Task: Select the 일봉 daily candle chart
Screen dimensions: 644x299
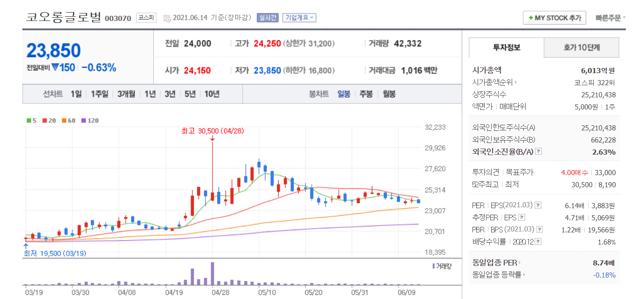Action: 344,94
